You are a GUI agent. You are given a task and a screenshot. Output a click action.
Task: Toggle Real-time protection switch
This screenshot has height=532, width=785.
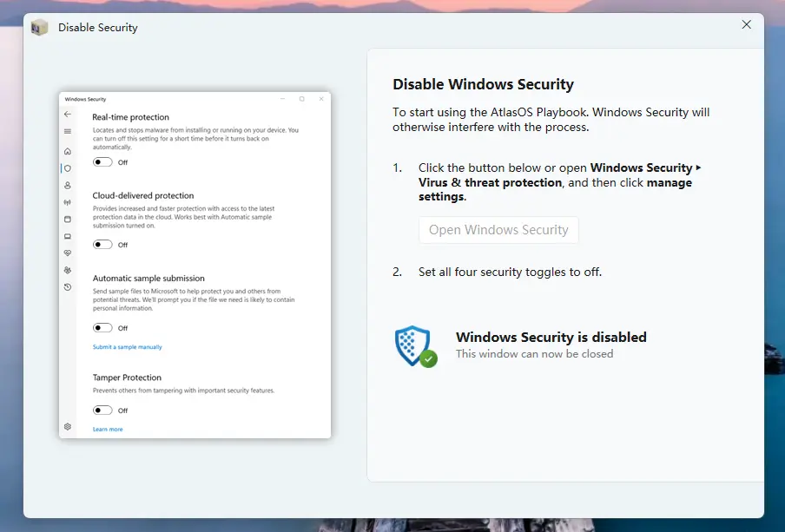(x=102, y=162)
